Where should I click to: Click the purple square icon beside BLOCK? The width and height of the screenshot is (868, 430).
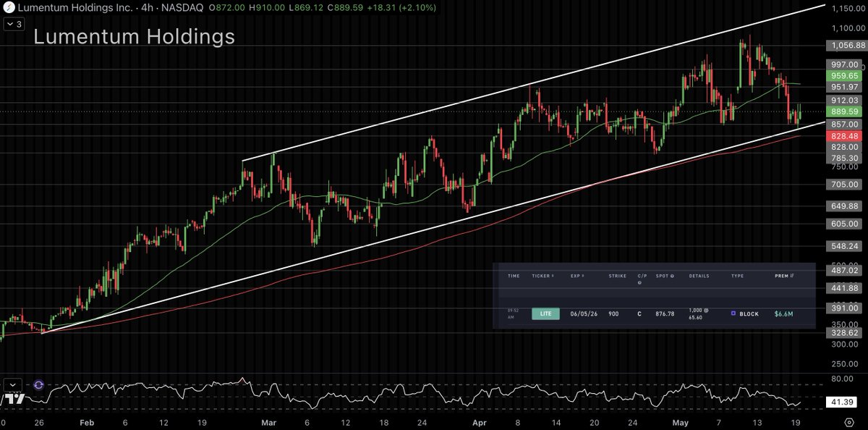click(733, 314)
